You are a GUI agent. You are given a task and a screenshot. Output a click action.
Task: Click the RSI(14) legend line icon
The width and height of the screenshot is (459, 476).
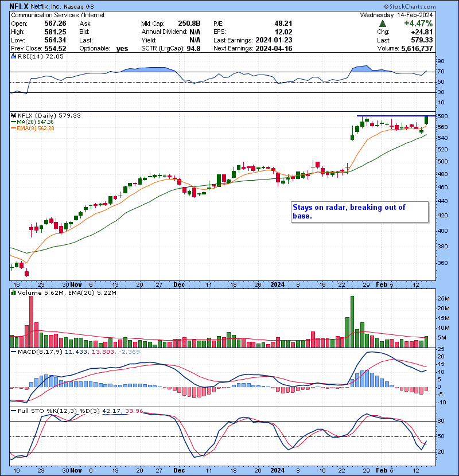(x=13, y=57)
